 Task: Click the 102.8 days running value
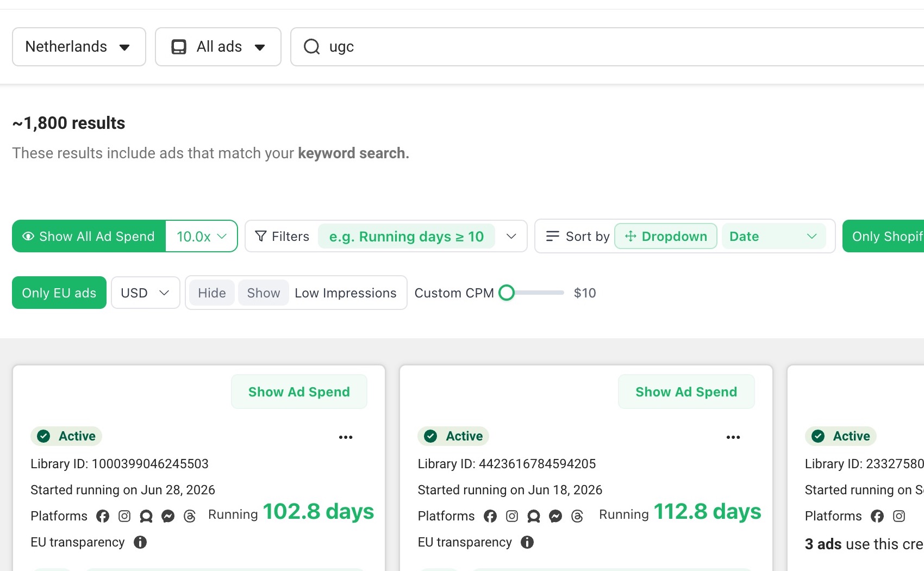pyautogui.click(x=319, y=512)
